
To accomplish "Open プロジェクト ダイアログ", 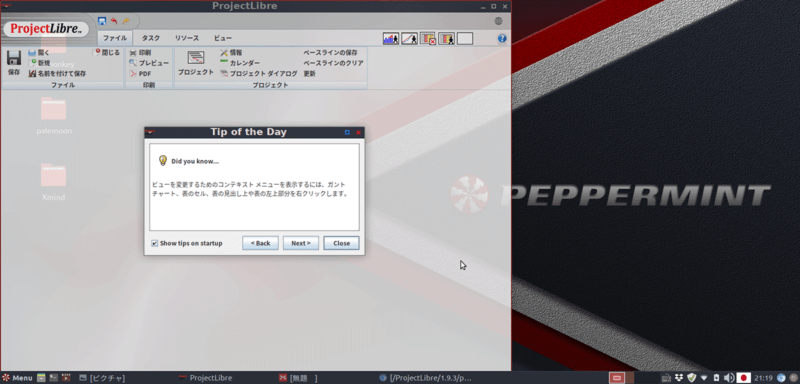I will pos(259,73).
